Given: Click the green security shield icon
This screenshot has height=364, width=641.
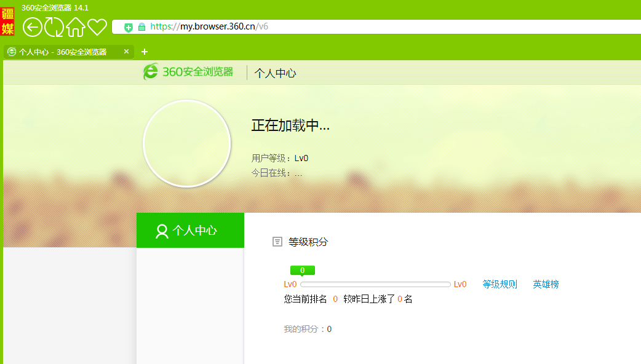Looking at the screenshot, I should point(129,28).
